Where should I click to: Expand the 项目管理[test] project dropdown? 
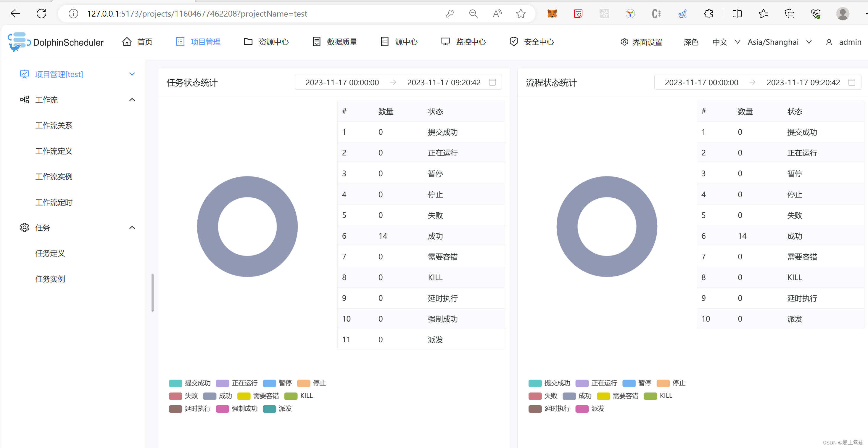tap(132, 74)
